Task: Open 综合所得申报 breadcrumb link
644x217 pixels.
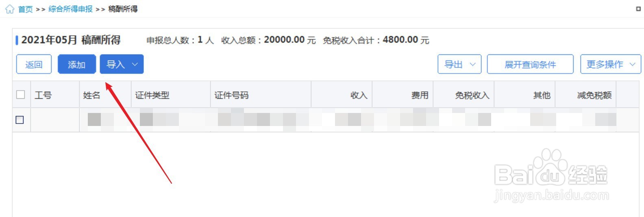Action: (70, 9)
